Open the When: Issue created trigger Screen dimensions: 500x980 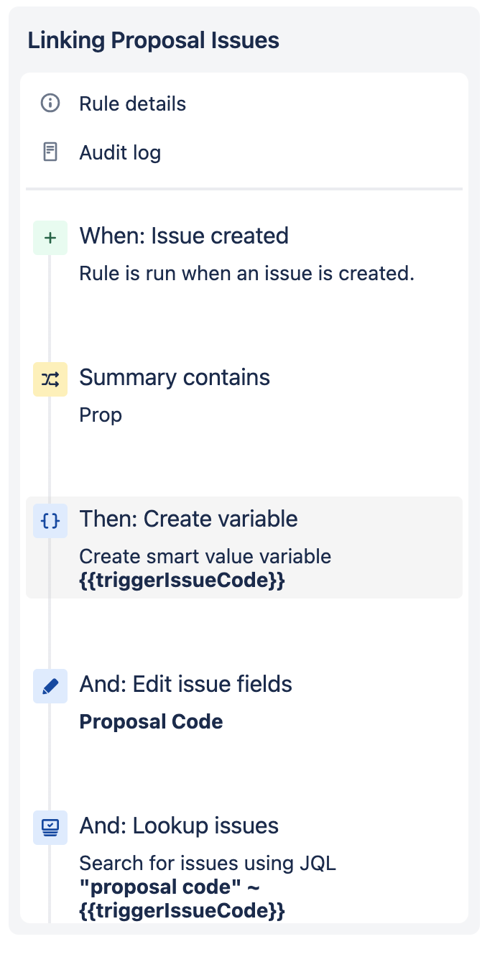(184, 236)
